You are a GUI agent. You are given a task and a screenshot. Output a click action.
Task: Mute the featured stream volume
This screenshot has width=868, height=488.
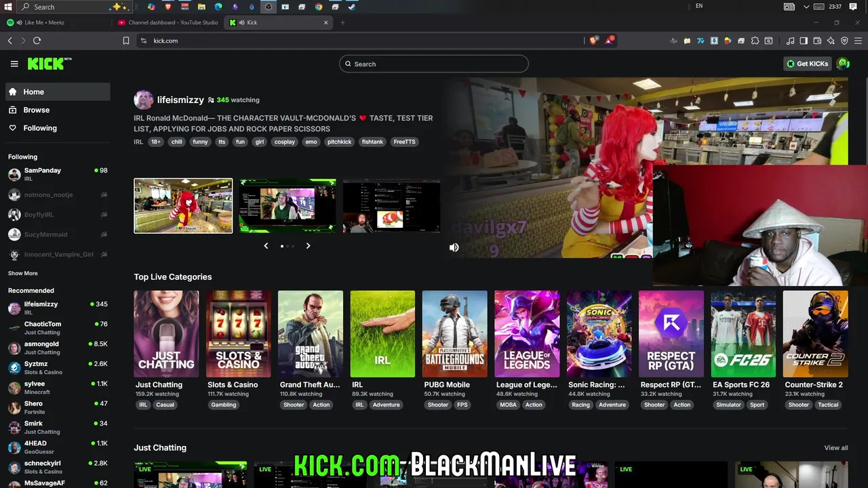coord(454,247)
